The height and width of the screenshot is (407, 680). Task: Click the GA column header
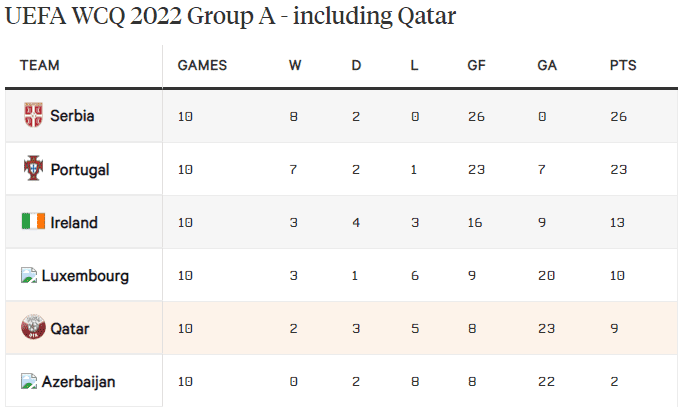click(547, 66)
